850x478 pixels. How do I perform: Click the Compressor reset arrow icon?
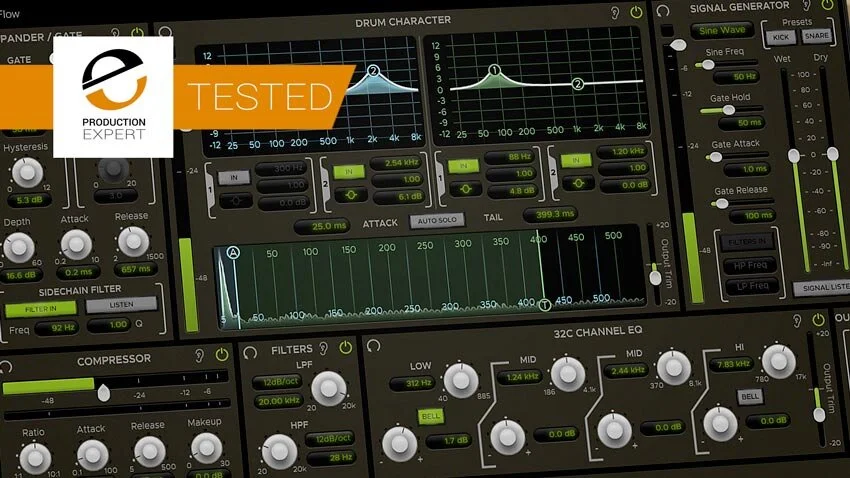point(5,367)
